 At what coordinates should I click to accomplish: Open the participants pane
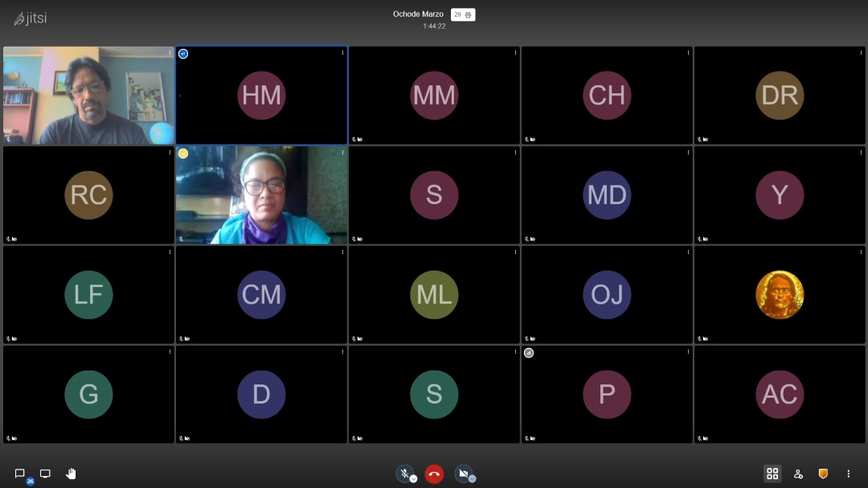[x=798, y=474]
